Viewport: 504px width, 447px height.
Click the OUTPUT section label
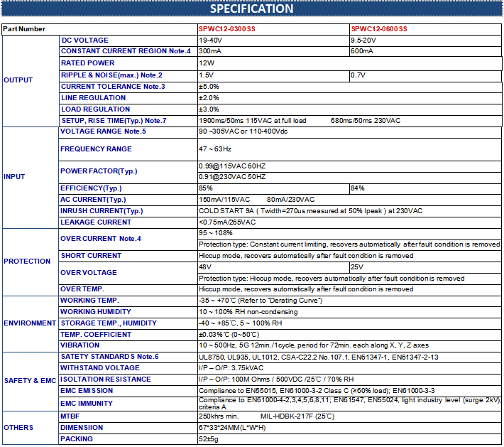(18, 80)
